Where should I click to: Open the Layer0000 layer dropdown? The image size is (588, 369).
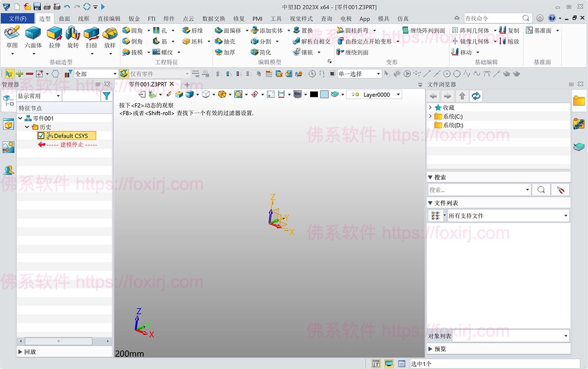click(x=398, y=94)
